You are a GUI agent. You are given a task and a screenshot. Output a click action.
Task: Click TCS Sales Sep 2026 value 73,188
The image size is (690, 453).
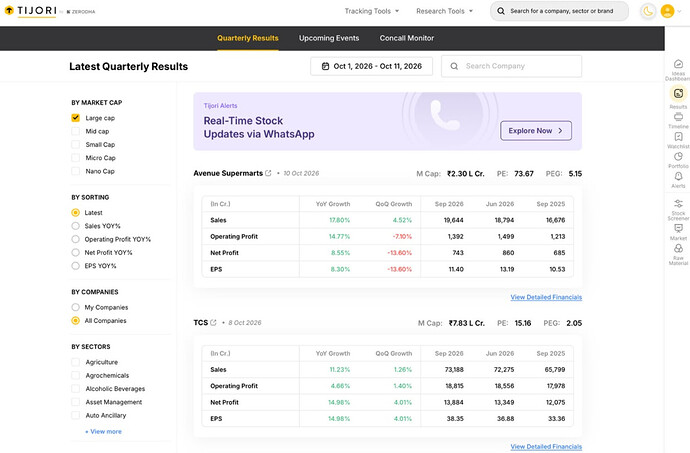pyautogui.click(x=454, y=369)
